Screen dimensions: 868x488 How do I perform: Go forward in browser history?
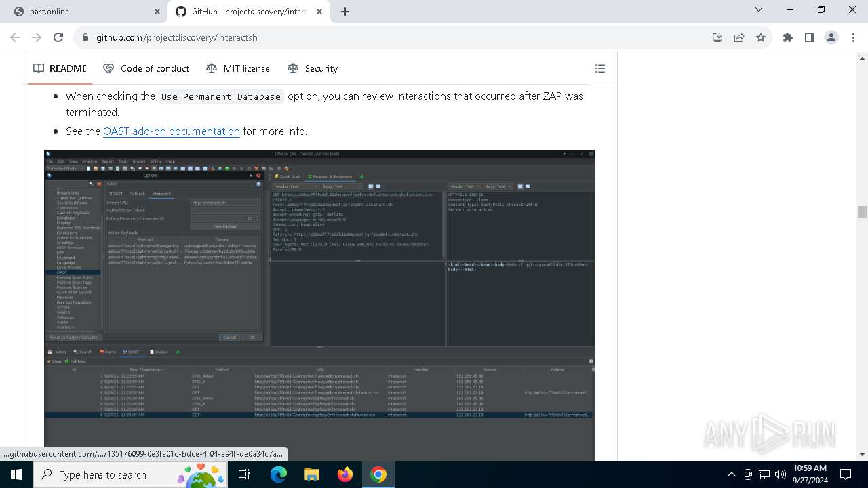pos(37,37)
